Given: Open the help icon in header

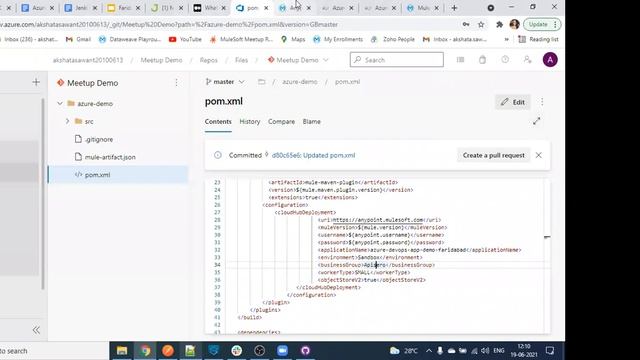Looking at the screenshot, I should click(505, 60).
